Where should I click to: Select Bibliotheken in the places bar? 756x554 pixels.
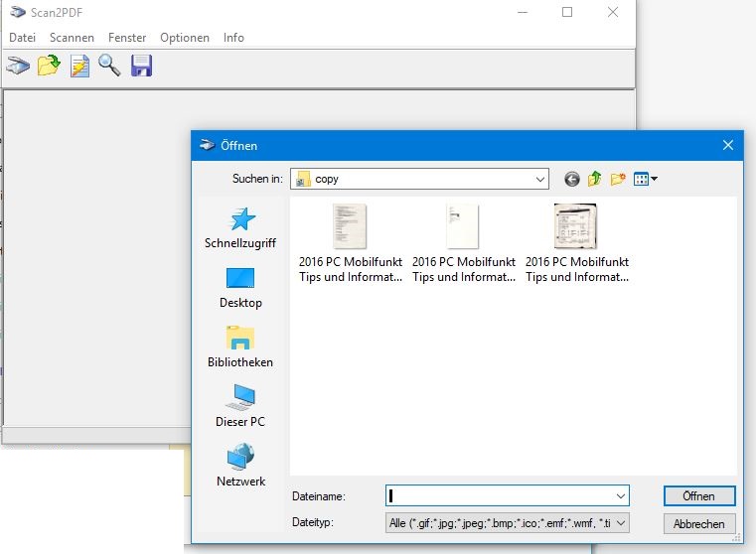(240, 347)
